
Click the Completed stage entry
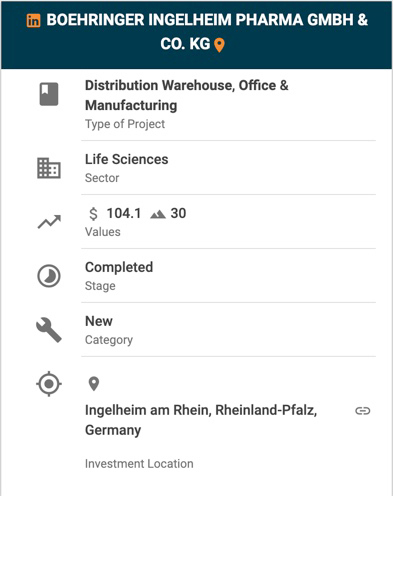[119, 267]
